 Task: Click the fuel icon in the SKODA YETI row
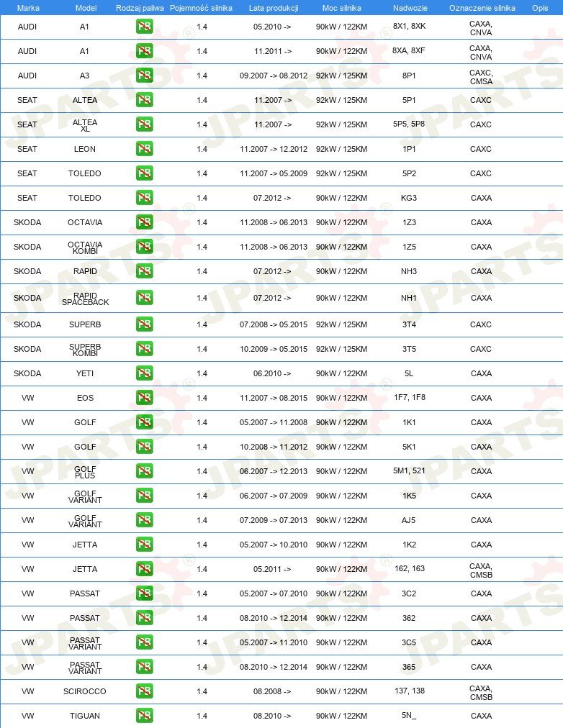point(145,373)
